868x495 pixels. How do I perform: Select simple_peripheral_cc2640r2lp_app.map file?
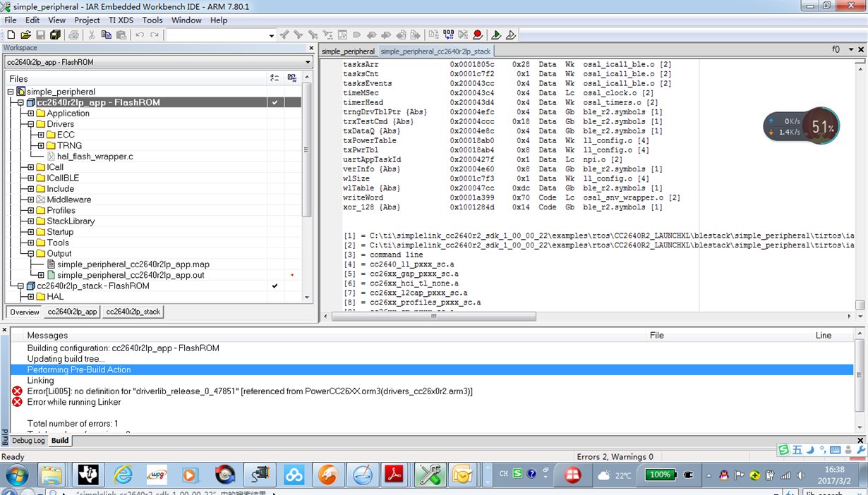pyautogui.click(x=133, y=264)
